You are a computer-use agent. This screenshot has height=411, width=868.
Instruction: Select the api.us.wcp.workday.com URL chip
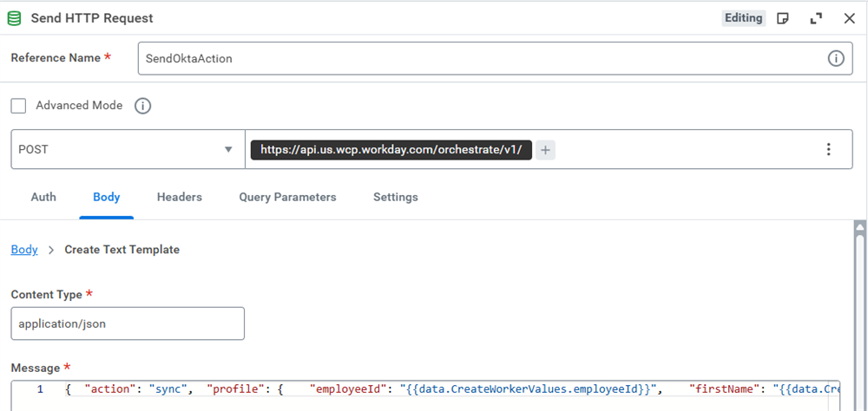point(391,149)
